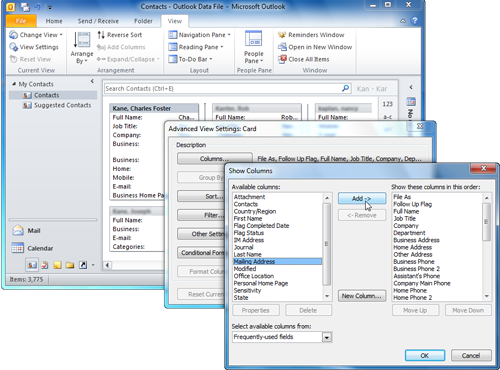
Task: Minimize the ribbon with the caret icon
Action: click(x=403, y=21)
